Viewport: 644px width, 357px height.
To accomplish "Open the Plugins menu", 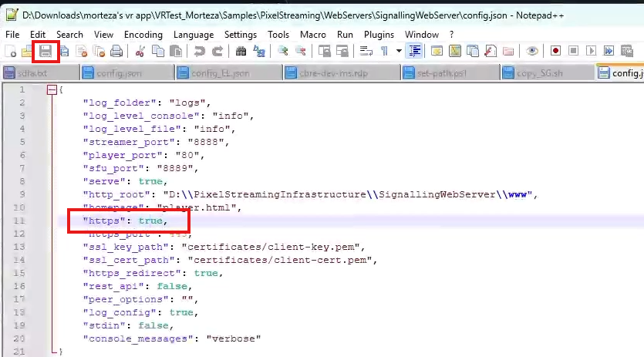I will click(x=378, y=35).
